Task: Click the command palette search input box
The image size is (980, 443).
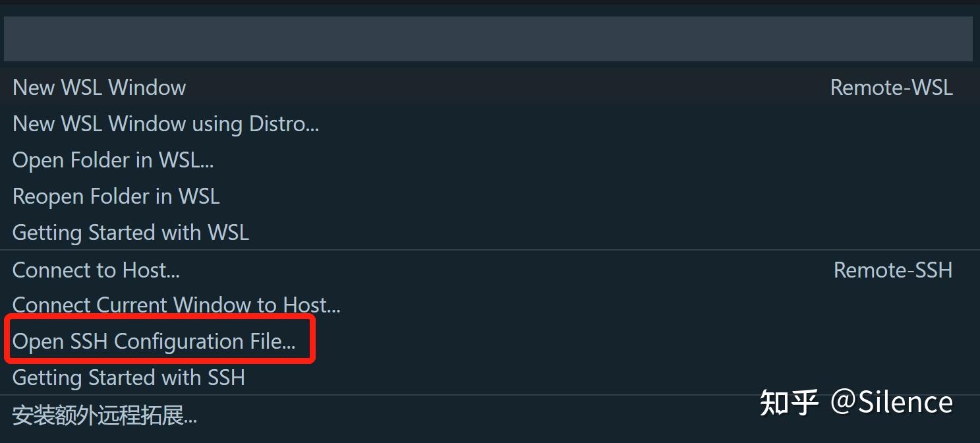Action: pos(488,39)
